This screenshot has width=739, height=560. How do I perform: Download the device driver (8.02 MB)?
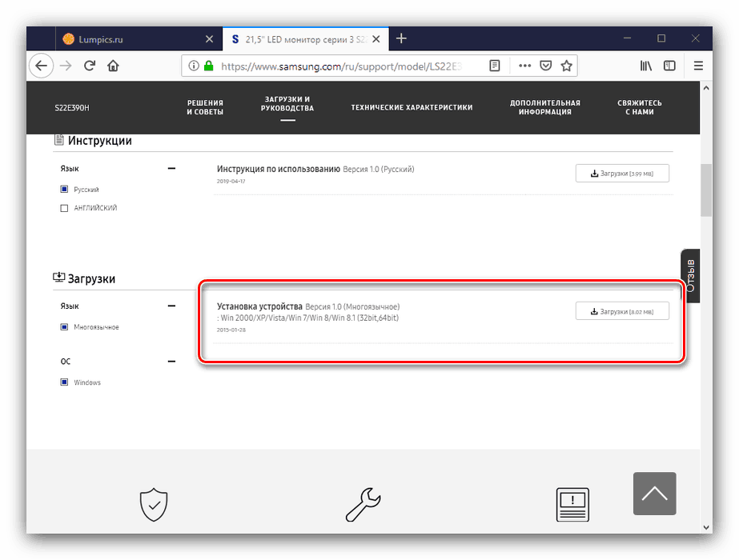622,311
